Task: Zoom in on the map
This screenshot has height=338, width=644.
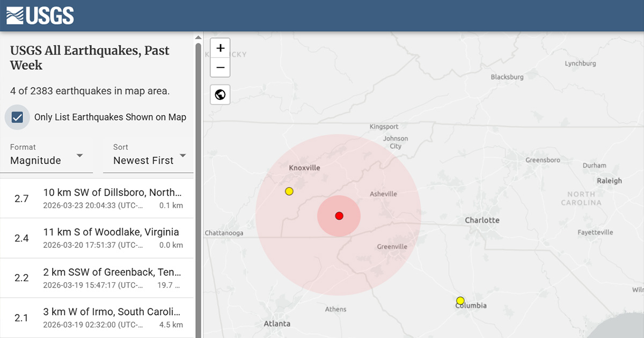Action: (220, 48)
